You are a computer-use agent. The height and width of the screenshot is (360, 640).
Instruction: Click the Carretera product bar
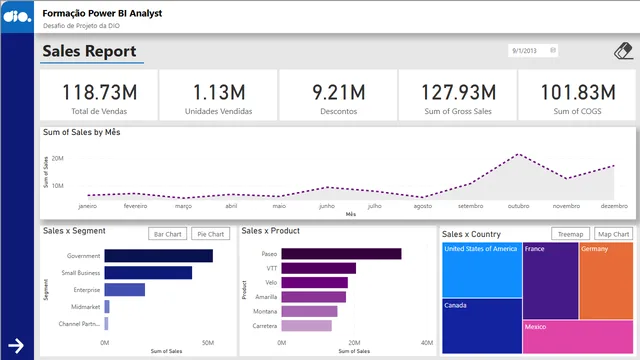pyautogui.click(x=307, y=326)
